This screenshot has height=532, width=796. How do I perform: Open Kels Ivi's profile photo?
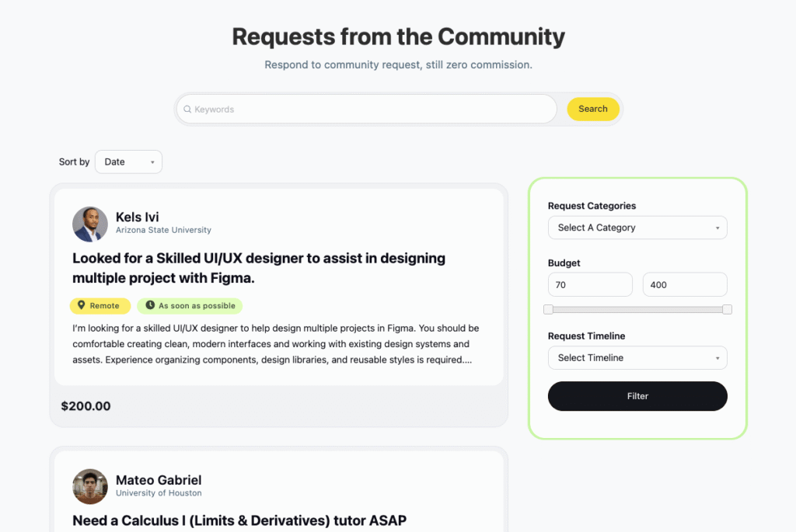[90, 224]
